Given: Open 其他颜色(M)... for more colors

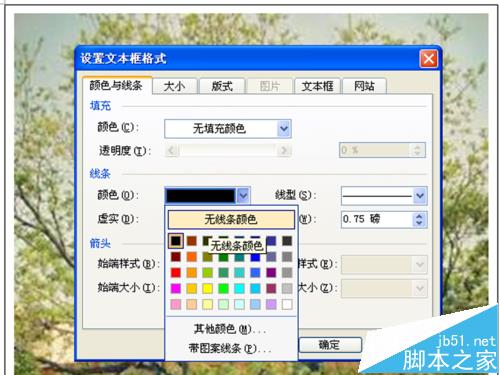Looking at the screenshot, I should point(230,329).
